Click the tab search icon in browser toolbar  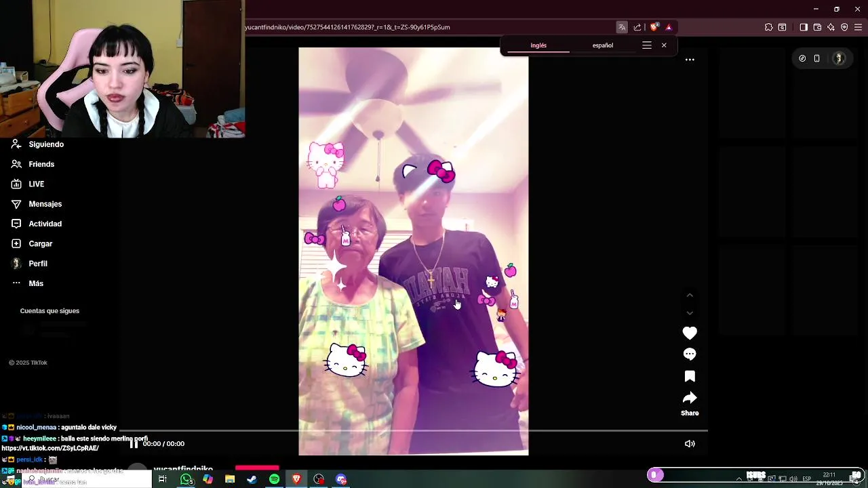783,27
